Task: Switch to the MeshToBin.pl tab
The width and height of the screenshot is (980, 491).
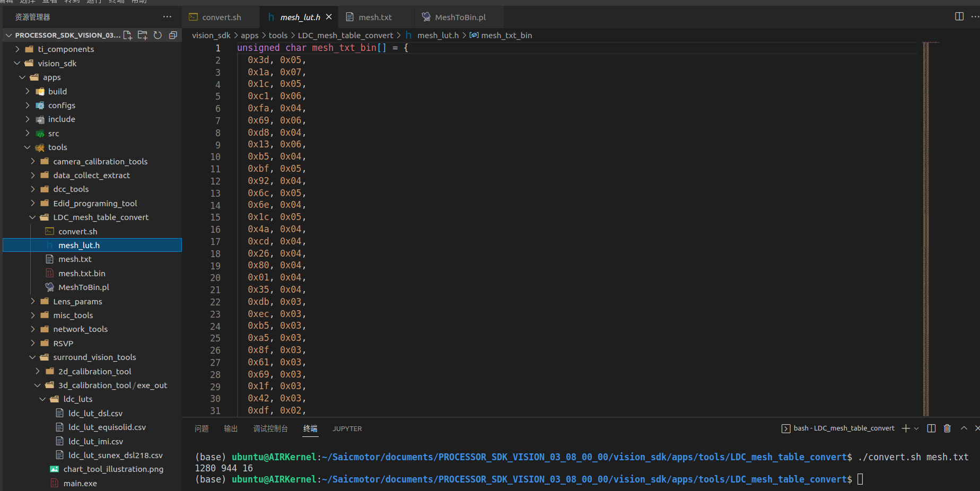Action: coord(460,17)
